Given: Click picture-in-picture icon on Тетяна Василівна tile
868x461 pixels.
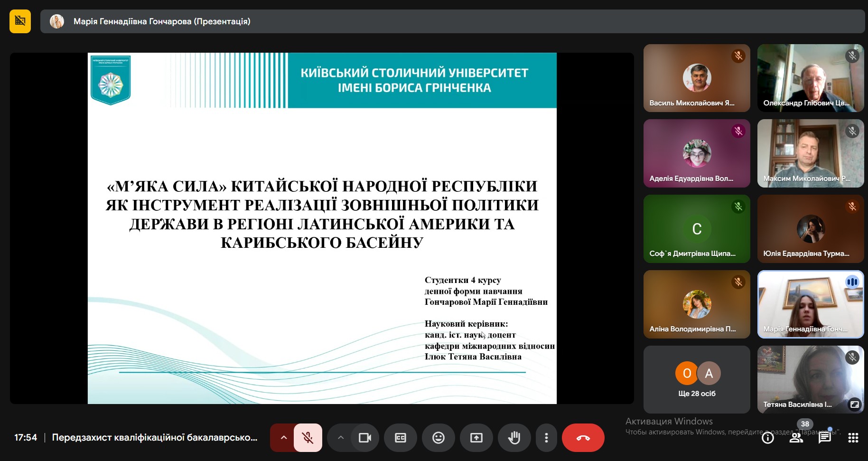Looking at the screenshot, I should point(854,405).
